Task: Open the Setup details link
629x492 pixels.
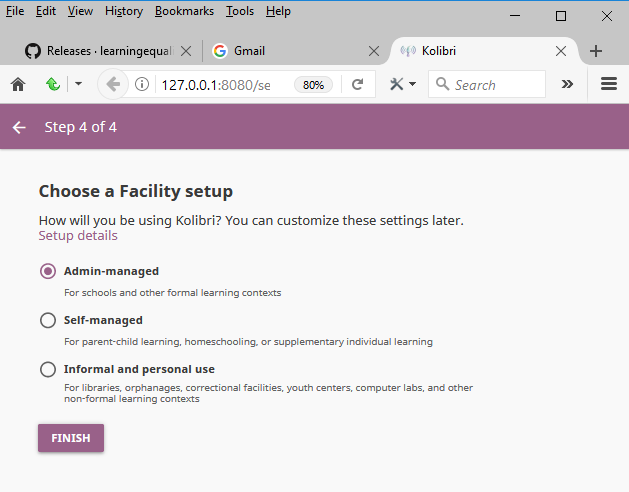Action: coord(78,236)
